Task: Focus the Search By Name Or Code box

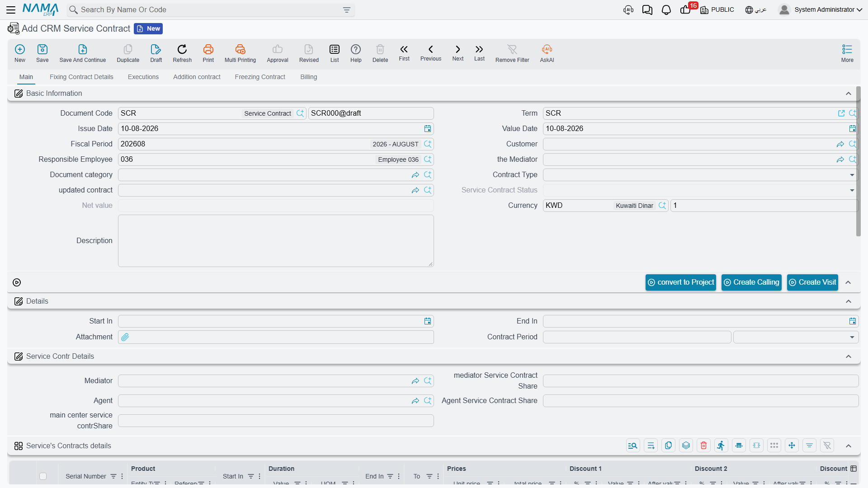Action: 208,9
